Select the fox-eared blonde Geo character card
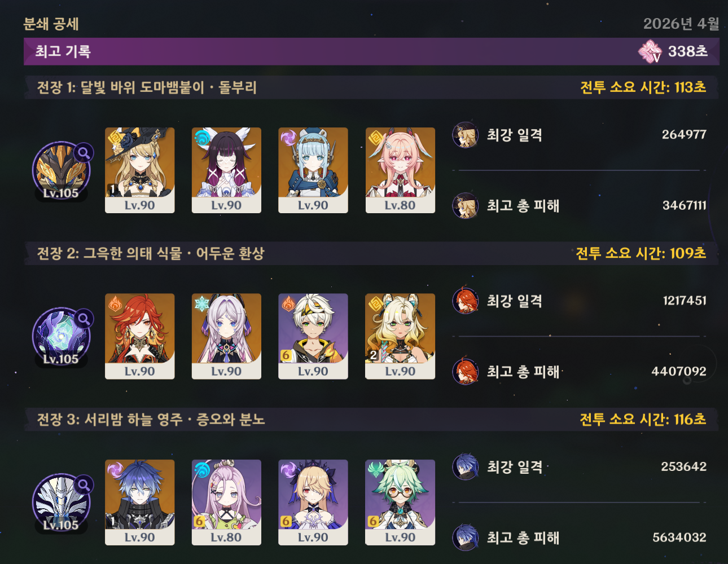Image resolution: width=728 pixels, height=564 pixels. tap(400, 336)
